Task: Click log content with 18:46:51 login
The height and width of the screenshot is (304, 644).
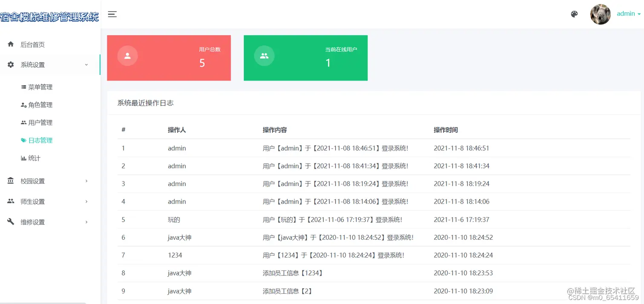Action: (336, 148)
